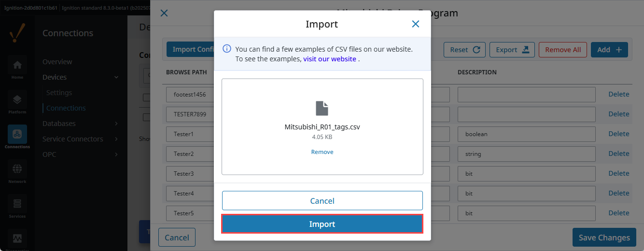Confirm with the blue Import button
This screenshot has width=644, height=251.
pyautogui.click(x=322, y=224)
